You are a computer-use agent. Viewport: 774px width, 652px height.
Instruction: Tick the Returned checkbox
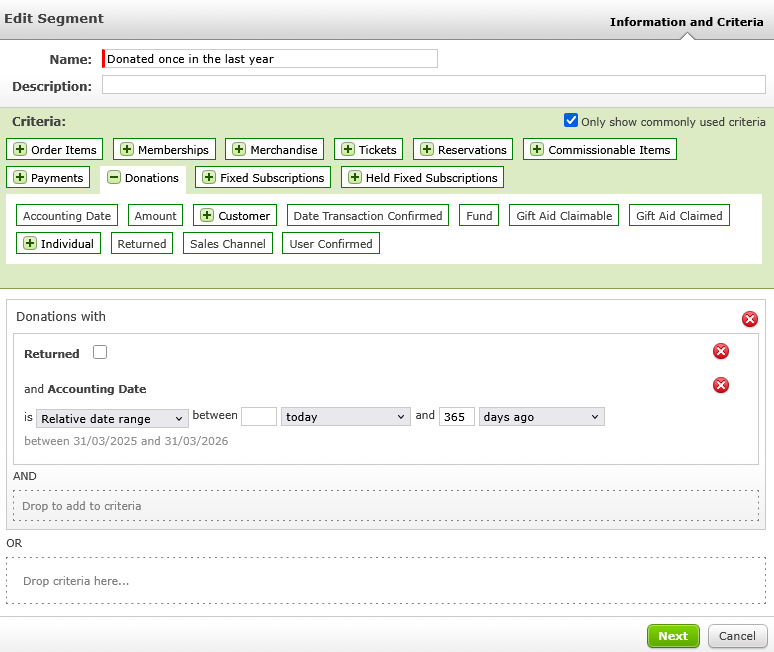(100, 352)
